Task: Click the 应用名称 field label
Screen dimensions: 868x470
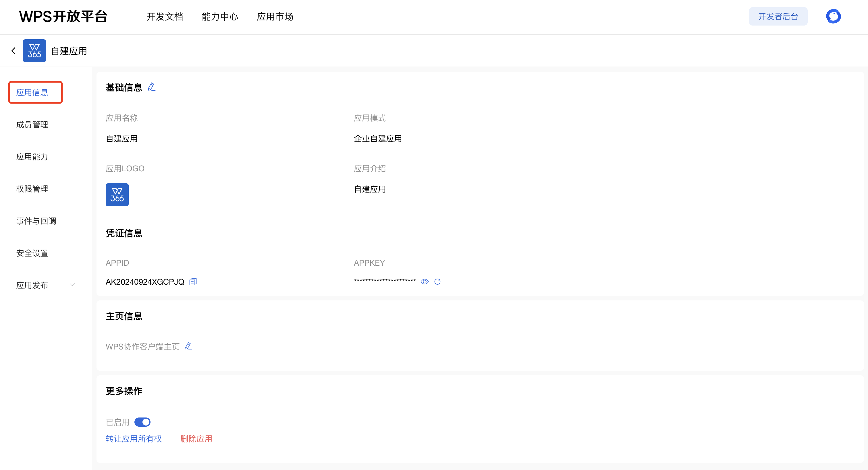Action: (122, 118)
